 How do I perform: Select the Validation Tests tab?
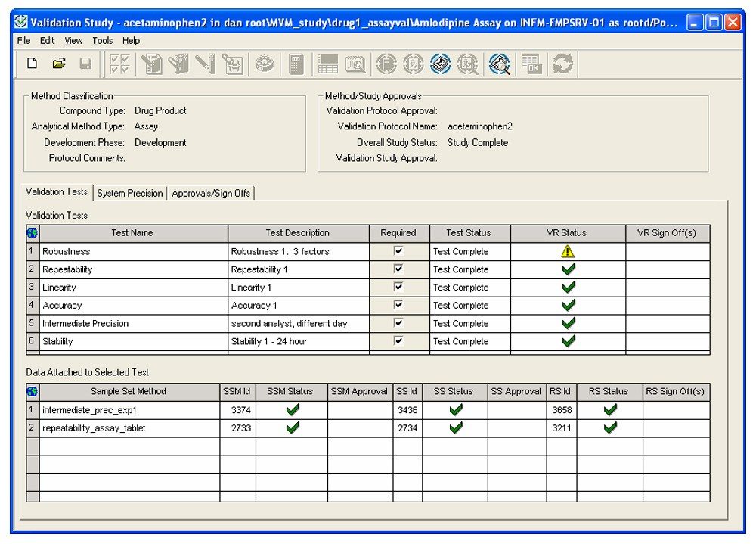click(57, 191)
